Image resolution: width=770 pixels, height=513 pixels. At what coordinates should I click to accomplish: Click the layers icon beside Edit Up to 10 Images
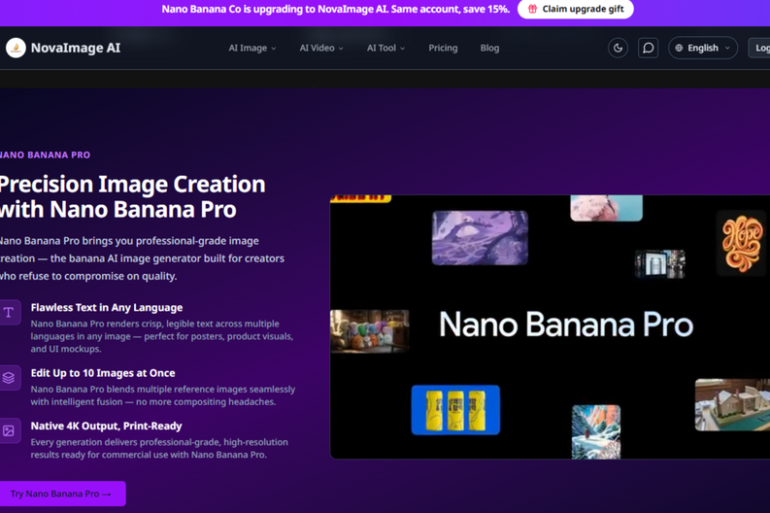pyautogui.click(x=8, y=378)
